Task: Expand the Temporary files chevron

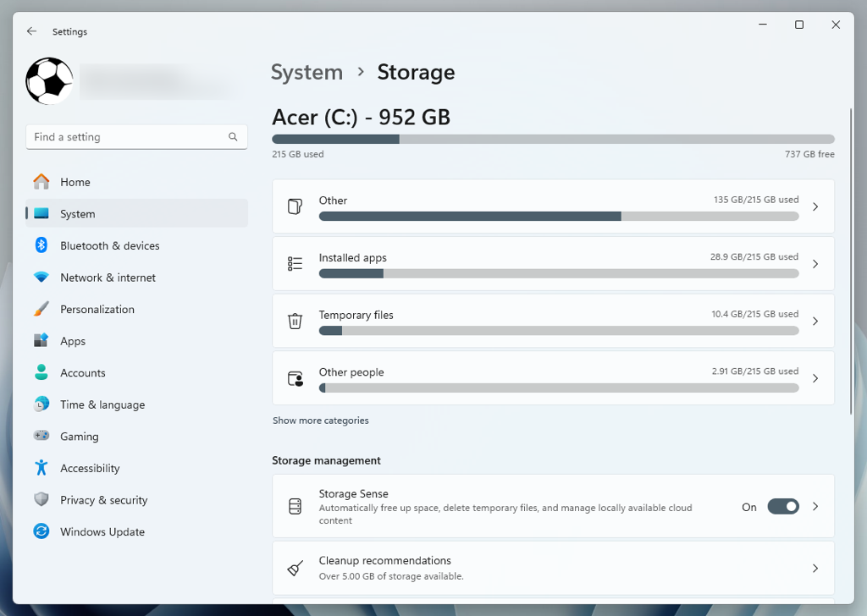Action: [x=815, y=321]
